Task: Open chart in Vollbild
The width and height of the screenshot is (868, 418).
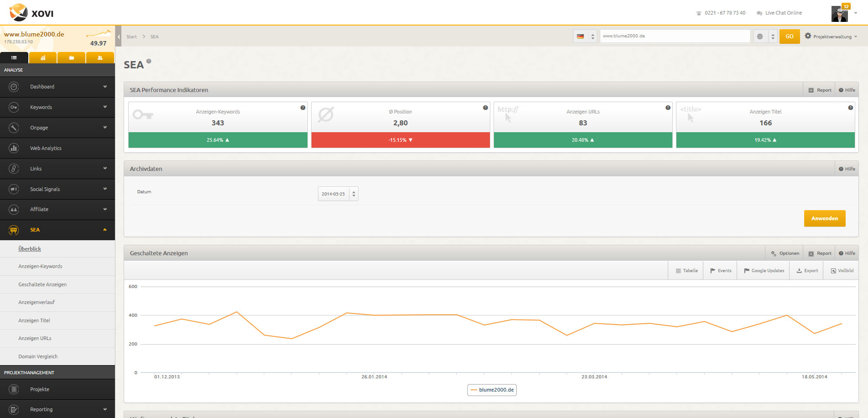Action: [x=842, y=271]
